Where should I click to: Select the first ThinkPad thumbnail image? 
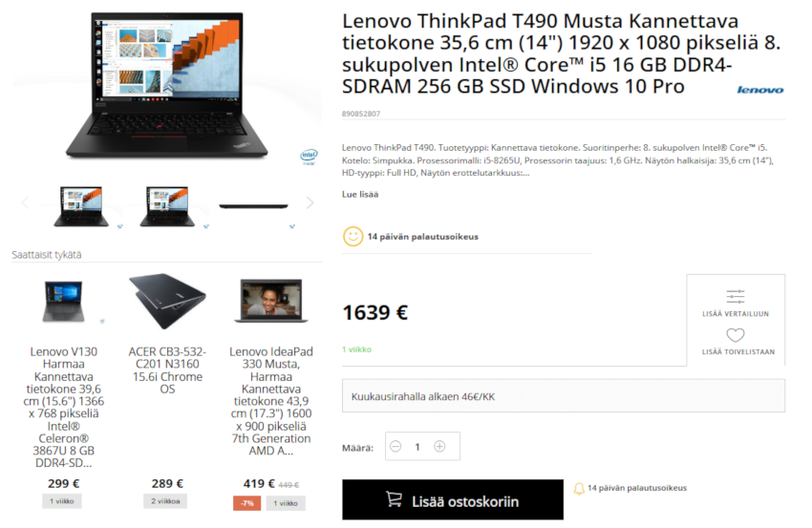(x=81, y=206)
